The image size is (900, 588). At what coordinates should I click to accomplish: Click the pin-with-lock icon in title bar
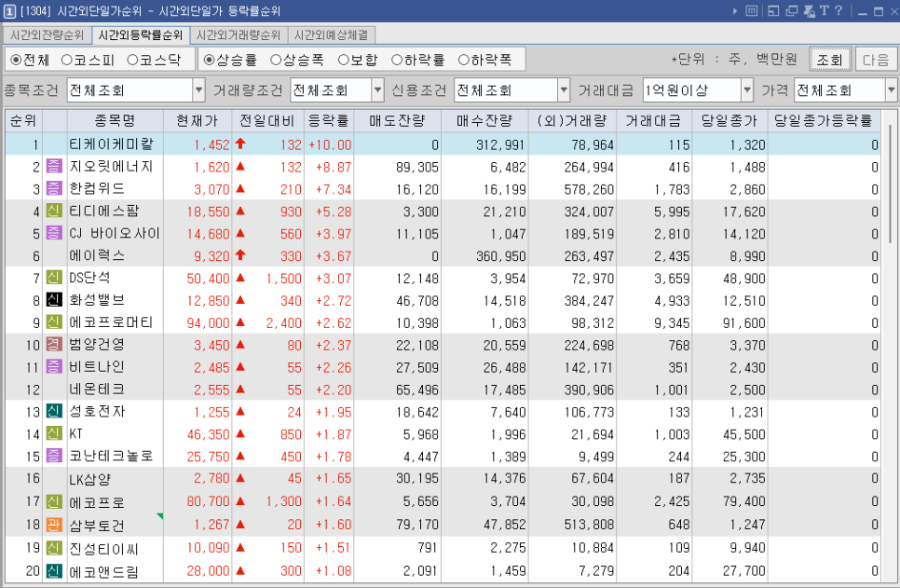(x=809, y=11)
